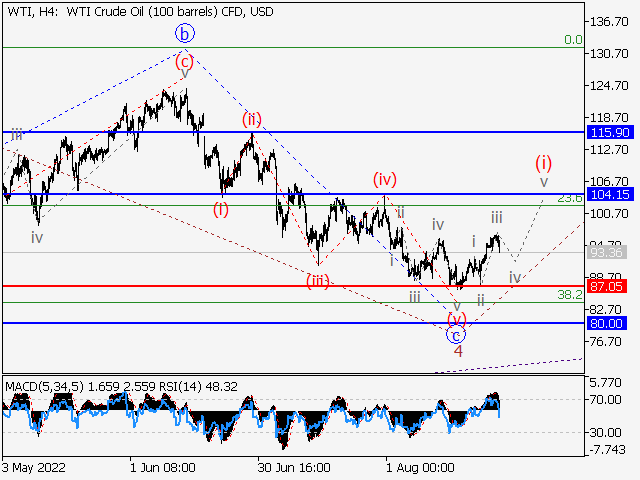Click the 112.70 price axis label
640x480 pixels.
coord(609,150)
